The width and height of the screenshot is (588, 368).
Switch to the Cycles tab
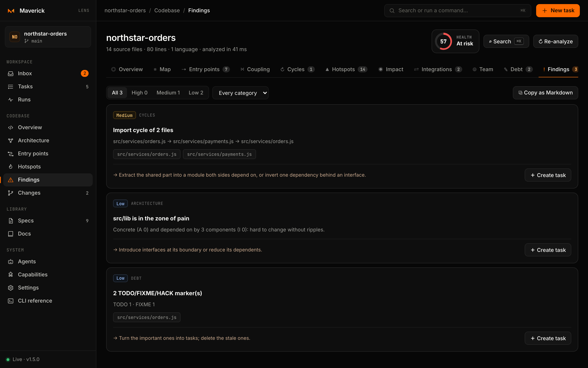[x=297, y=69]
